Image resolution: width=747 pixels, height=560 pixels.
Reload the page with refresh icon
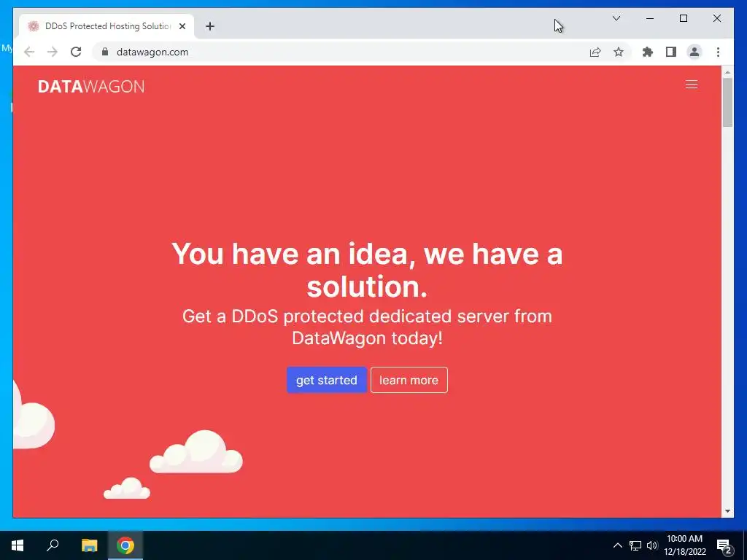[x=76, y=52]
